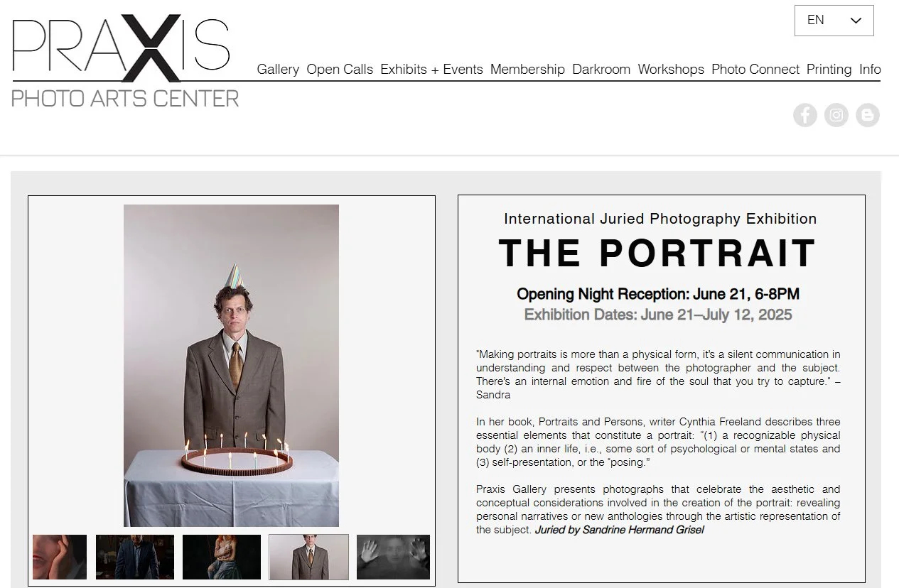
Task: Select the blurred hands on glass thumbnail
Action: (393, 557)
